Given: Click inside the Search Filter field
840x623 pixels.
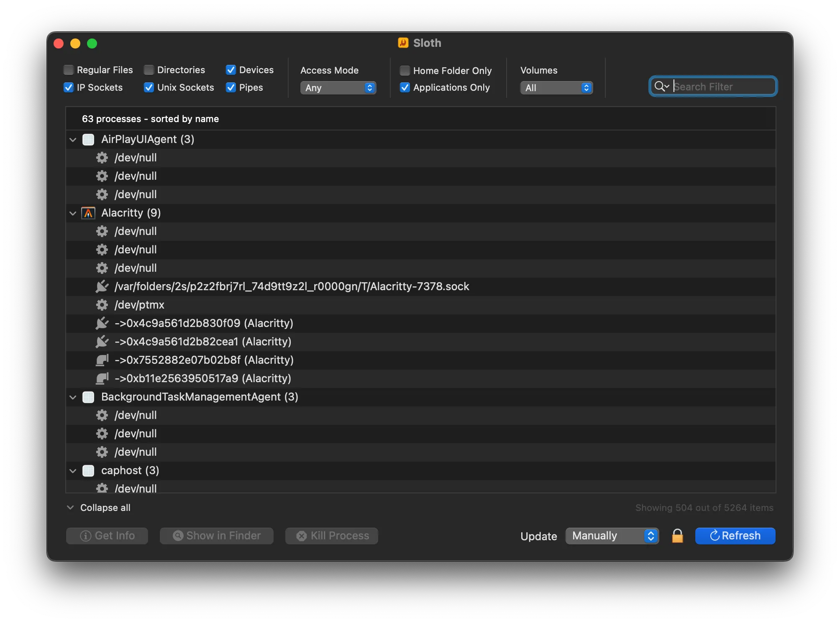Looking at the screenshot, I should (720, 86).
